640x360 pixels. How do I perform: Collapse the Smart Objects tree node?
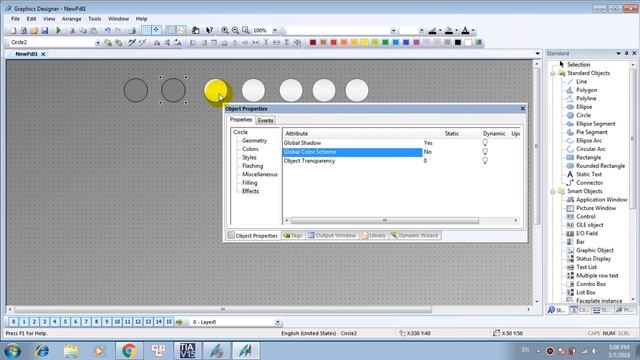click(553, 191)
